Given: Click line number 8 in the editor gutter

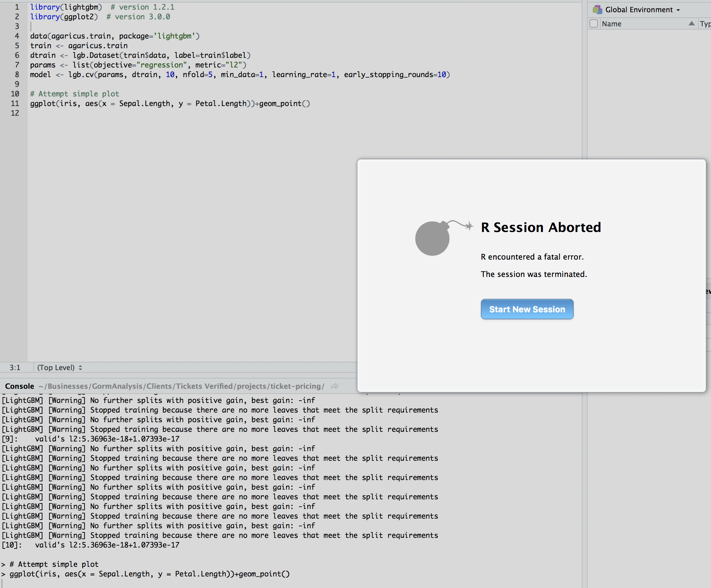Looking at the screenshot, I should pyautogui.click(x=17, y=75).
